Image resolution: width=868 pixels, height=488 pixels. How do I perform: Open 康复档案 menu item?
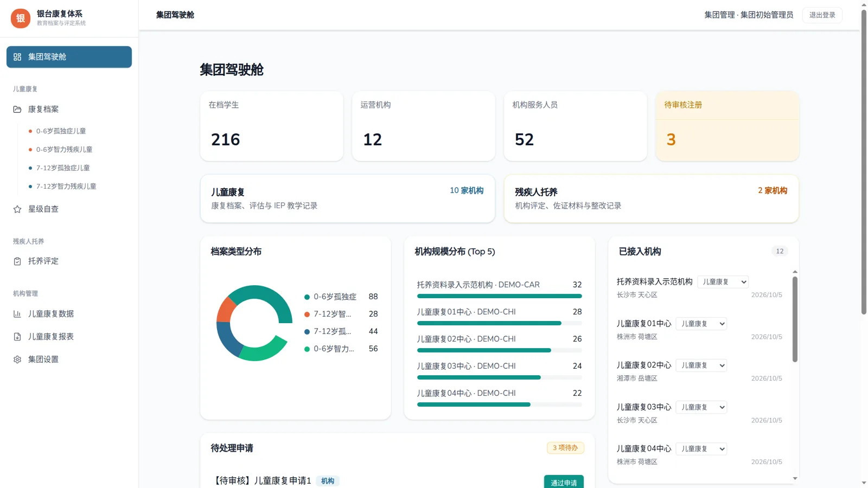pyautogui.click(x=69, y=110)
